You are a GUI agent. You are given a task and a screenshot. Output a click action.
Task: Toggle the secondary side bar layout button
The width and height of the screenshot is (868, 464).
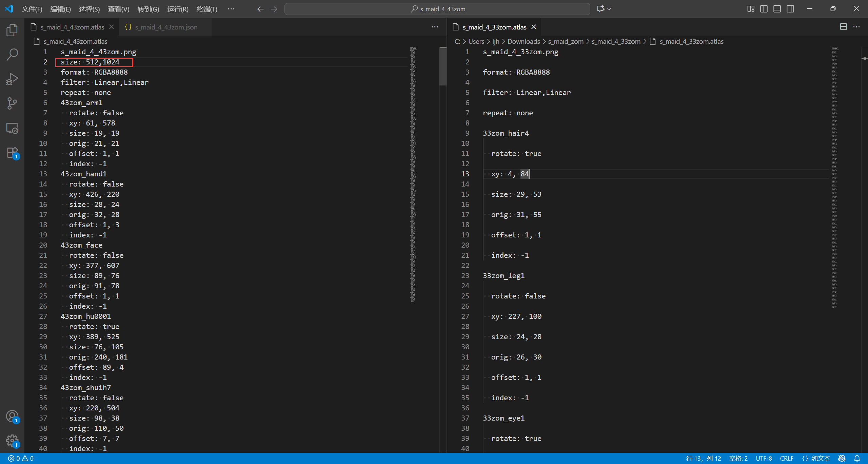pos(790,9)
